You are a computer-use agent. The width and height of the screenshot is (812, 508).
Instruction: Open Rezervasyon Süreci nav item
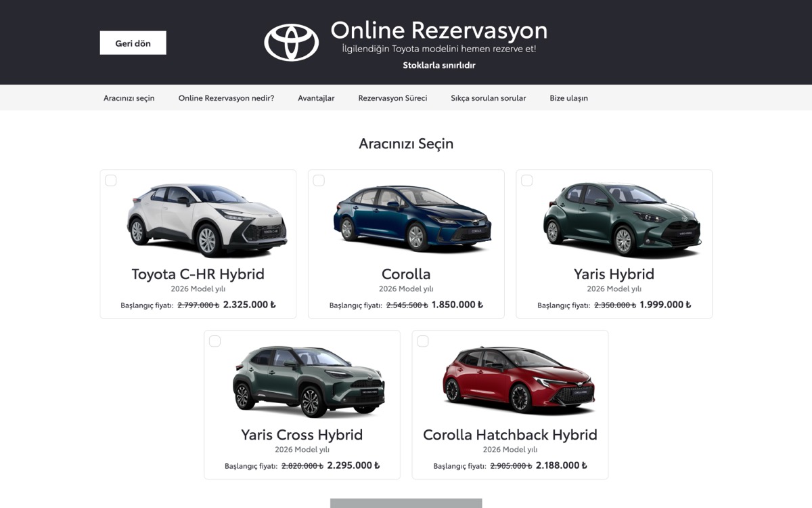coord(392,98)
